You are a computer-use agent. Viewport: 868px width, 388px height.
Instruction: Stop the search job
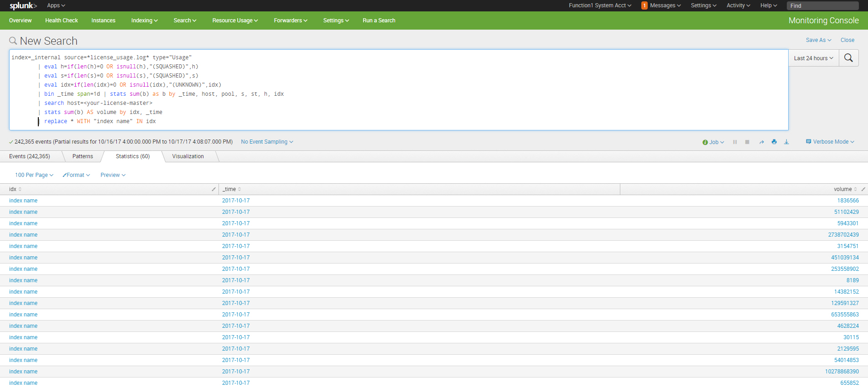pos(747,142)
